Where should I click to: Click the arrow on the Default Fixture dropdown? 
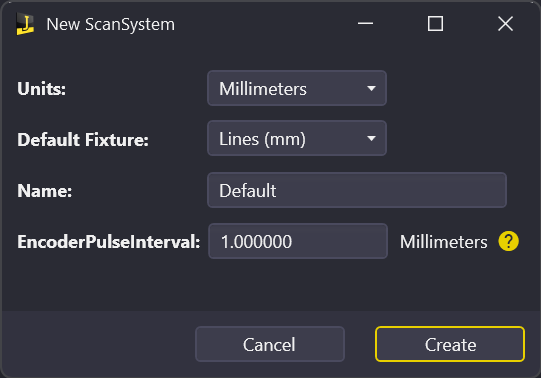[x=371, y=139]
